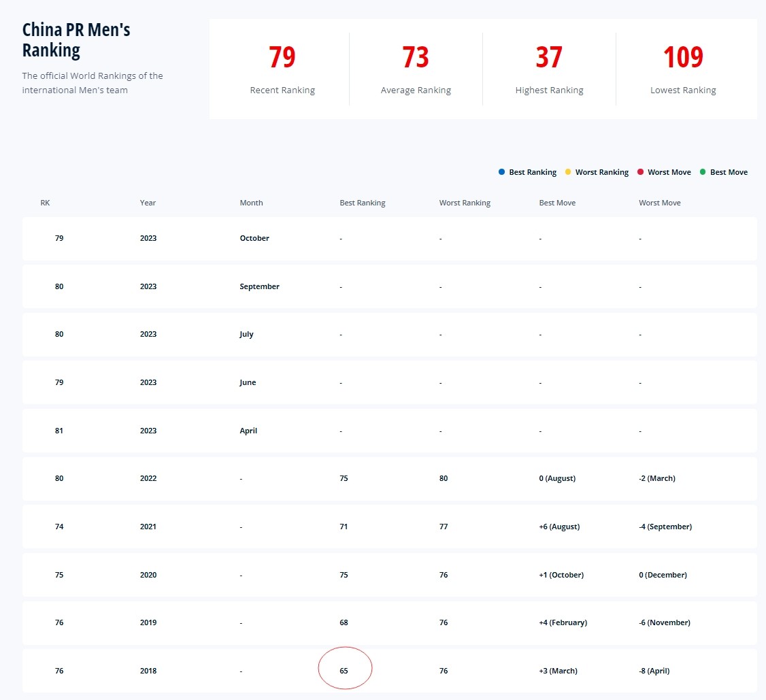Click the China PR Men's Ranking heading
Image resolution: width=766 pixels, height=700 pixels.
coord(76,40)
